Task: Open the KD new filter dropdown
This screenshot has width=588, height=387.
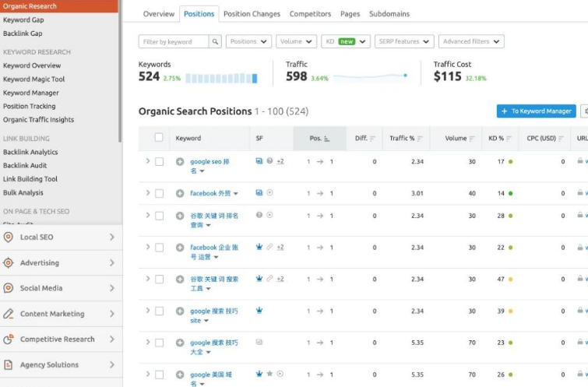Action: tap(346, 41)
